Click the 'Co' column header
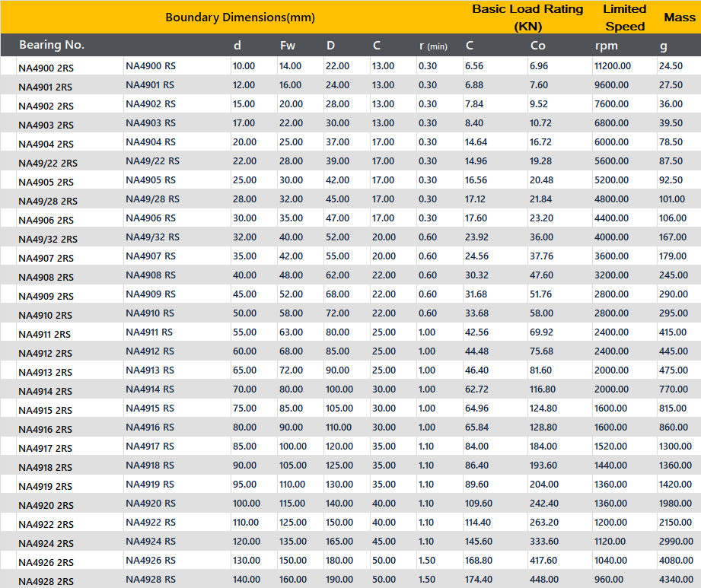 [538, 45]
